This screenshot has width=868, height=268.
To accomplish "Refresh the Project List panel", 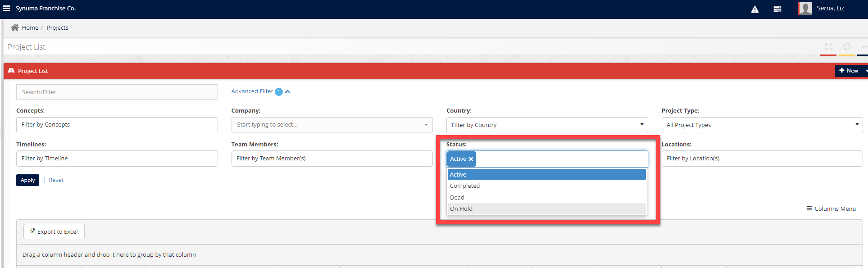I will [x=847, y=47].
